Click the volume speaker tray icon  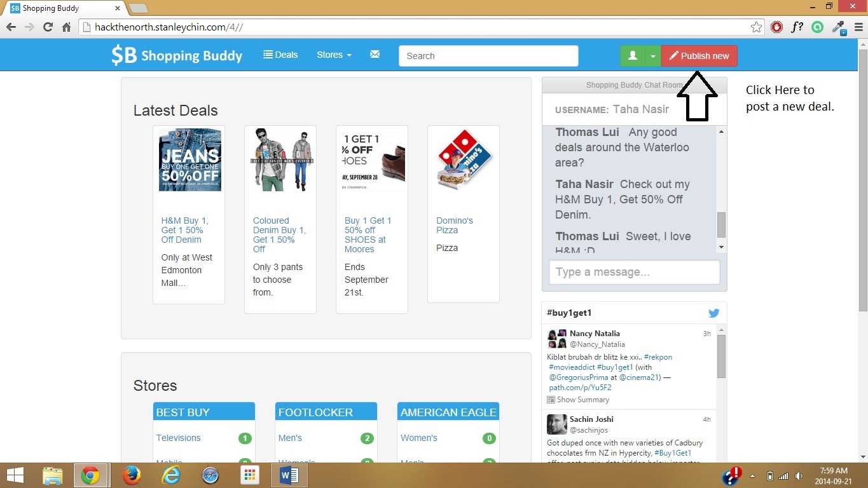pos(799,476)
